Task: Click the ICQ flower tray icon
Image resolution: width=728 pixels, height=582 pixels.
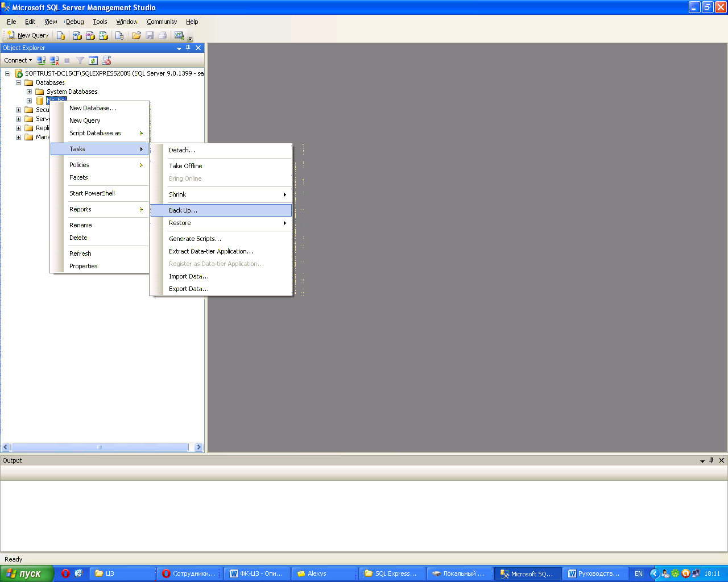Action: tap(675, 573)
